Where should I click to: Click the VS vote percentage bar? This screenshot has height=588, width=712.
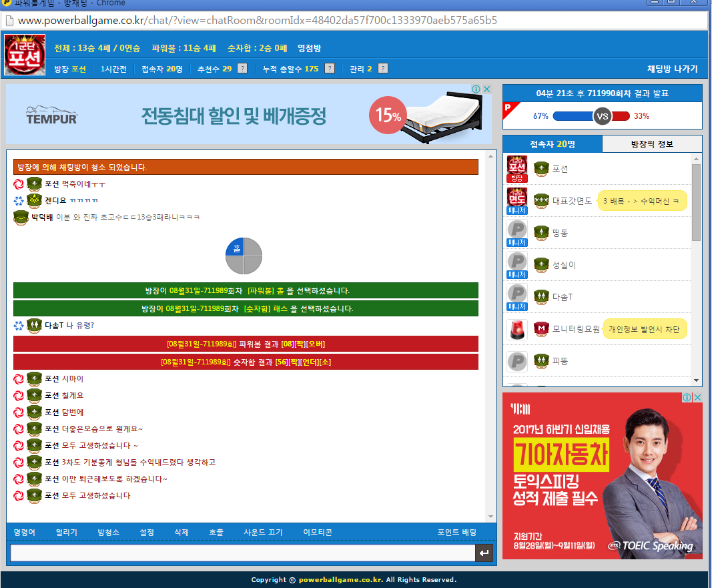(x=591, y=115)
